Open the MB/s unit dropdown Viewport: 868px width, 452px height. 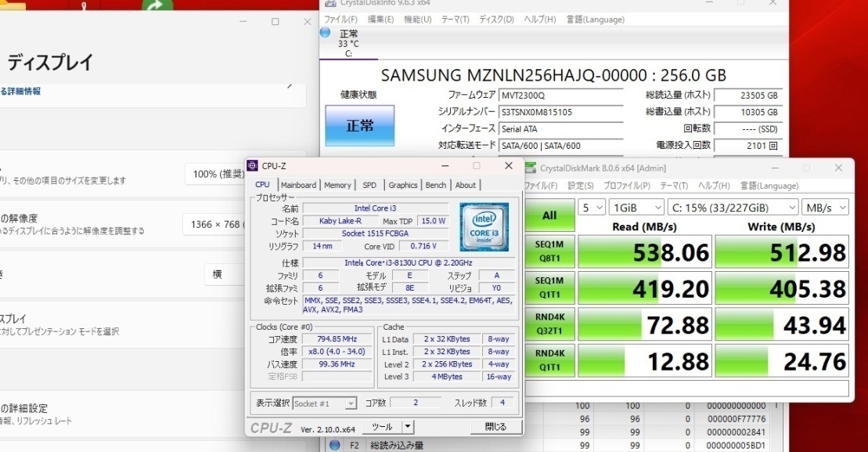click(825, 208)
